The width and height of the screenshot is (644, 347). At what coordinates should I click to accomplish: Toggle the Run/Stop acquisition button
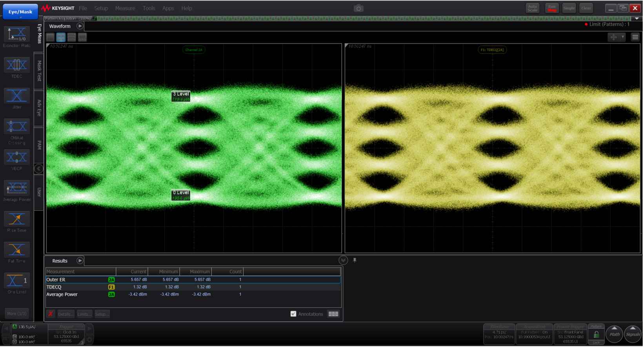(552, 8)
